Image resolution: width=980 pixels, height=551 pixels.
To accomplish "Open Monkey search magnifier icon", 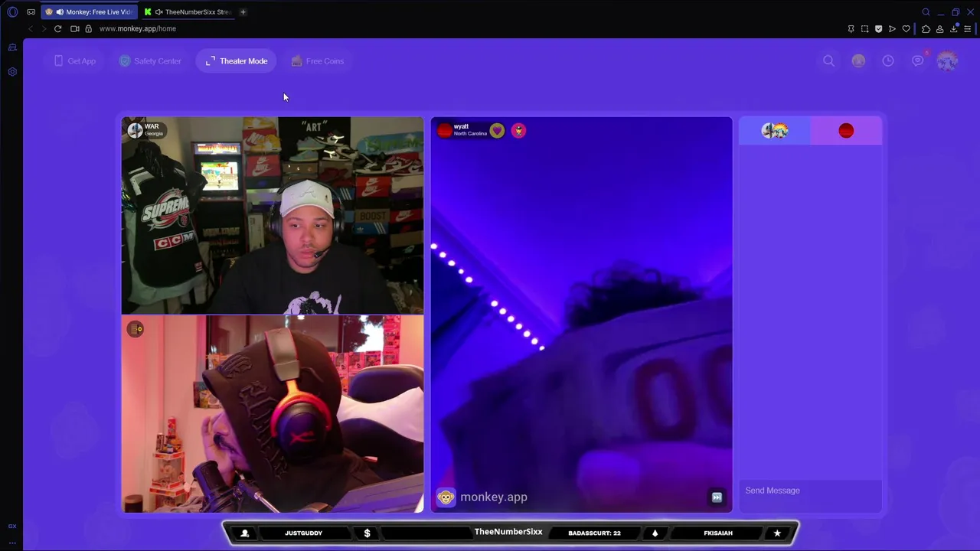I will [x=828, y=61].
